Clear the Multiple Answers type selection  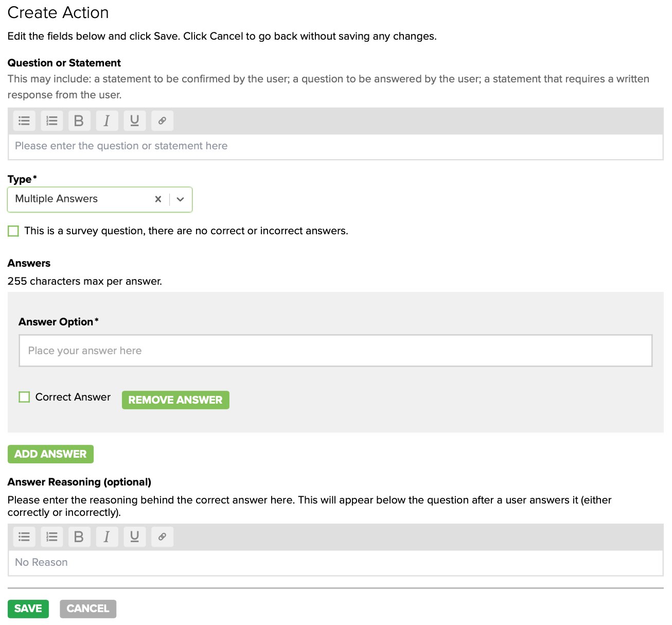[x=158, y=200]
